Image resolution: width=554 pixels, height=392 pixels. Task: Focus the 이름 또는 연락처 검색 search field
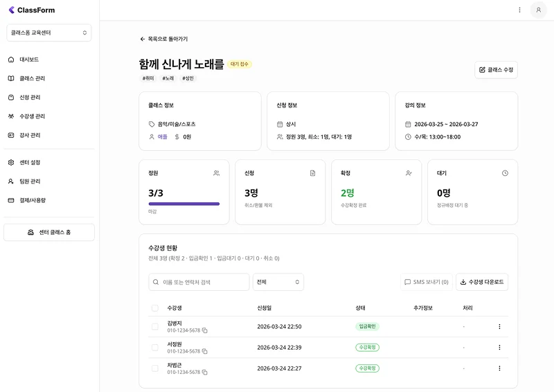click(x=199, y=282)
